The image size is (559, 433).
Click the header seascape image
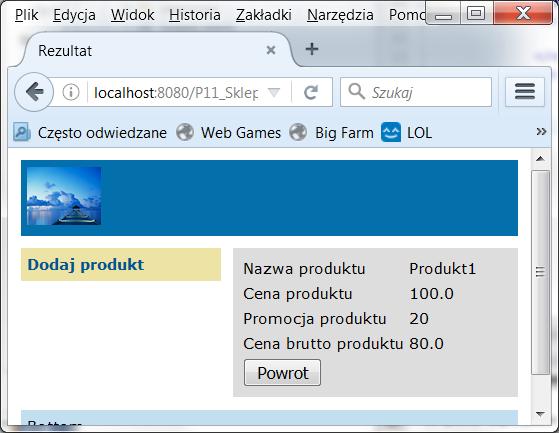[64, 196]
